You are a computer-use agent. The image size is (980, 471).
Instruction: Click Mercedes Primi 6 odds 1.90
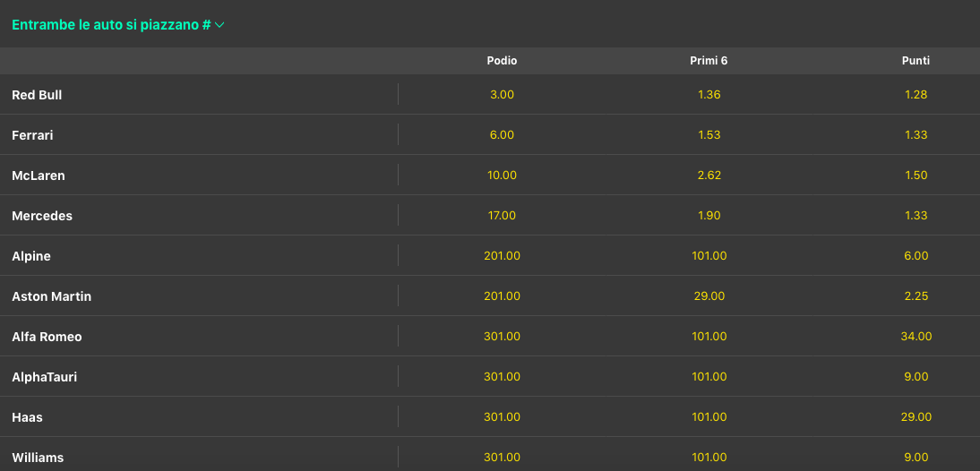point(709,216)
